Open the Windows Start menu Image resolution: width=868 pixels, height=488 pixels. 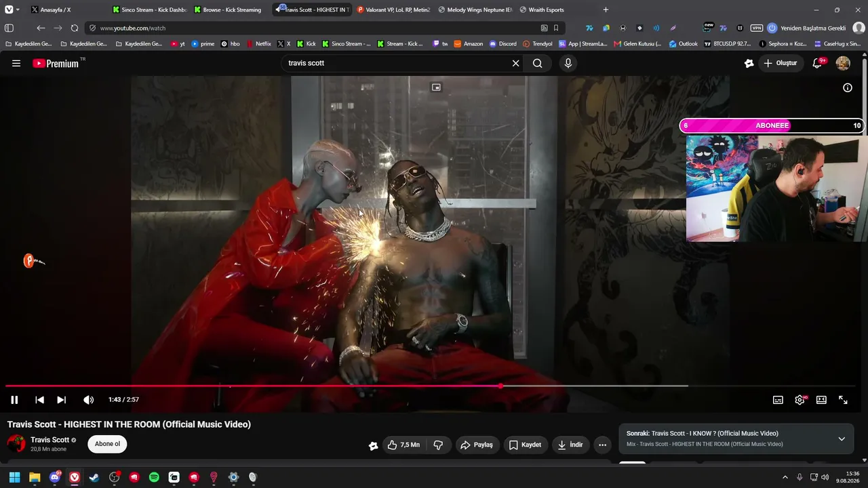pyautogui.click(x=14, y=477)
